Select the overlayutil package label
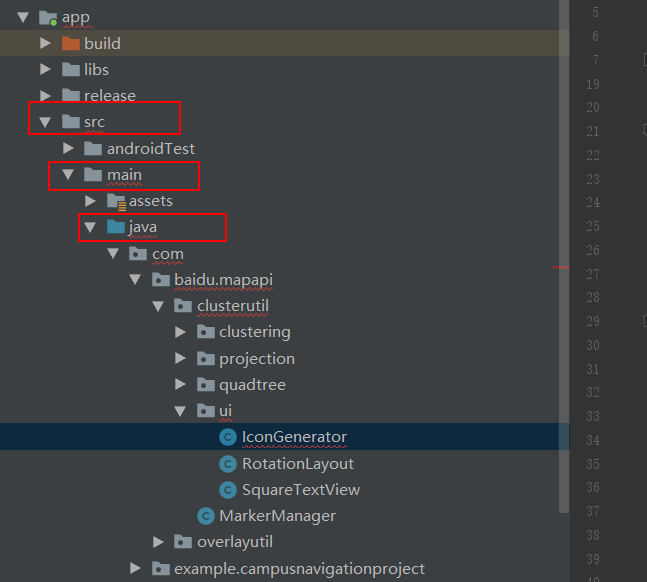This screenshot has height=582, width=647. [x=235, y=542]
